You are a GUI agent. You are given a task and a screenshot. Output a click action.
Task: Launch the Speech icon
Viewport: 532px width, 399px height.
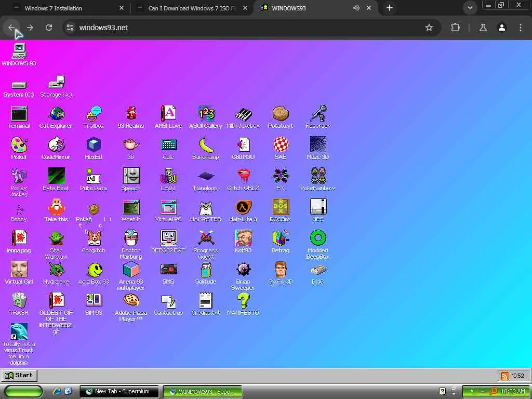[131, 180]
